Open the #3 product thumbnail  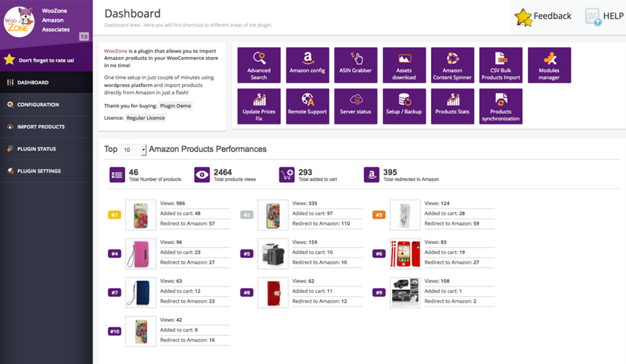point(405,215)
